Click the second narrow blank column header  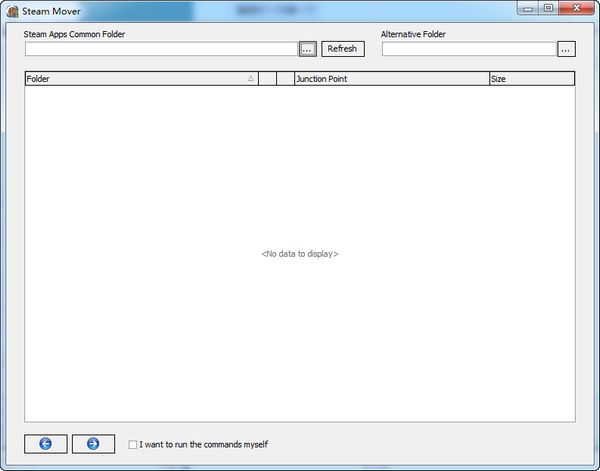tap(285, 79)
